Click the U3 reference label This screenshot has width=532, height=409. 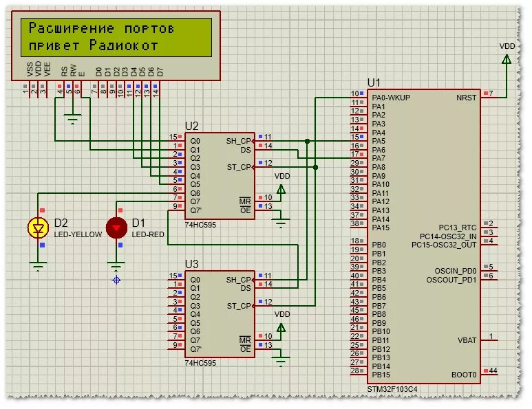click(x=192, y=264)
